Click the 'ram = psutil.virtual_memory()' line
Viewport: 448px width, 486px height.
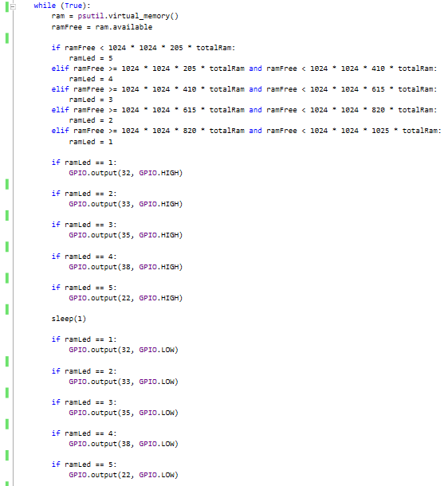click(115, 16)
